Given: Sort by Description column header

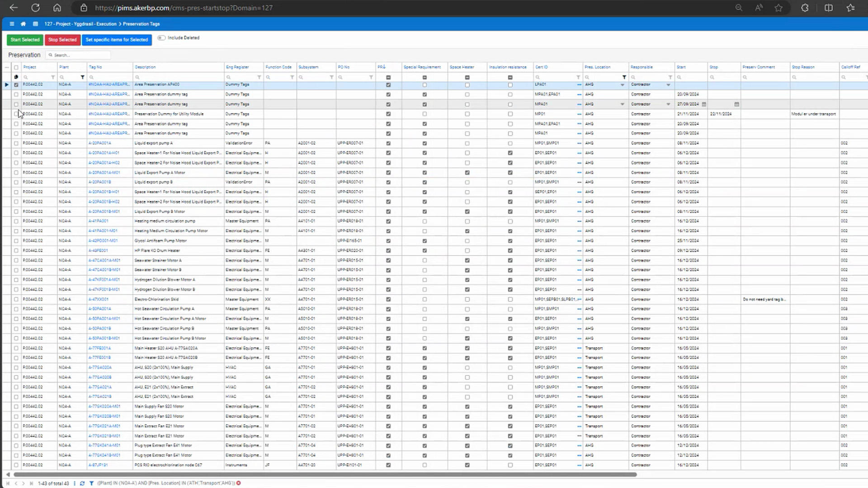Looking at the screenshot, I should point(145,67).
